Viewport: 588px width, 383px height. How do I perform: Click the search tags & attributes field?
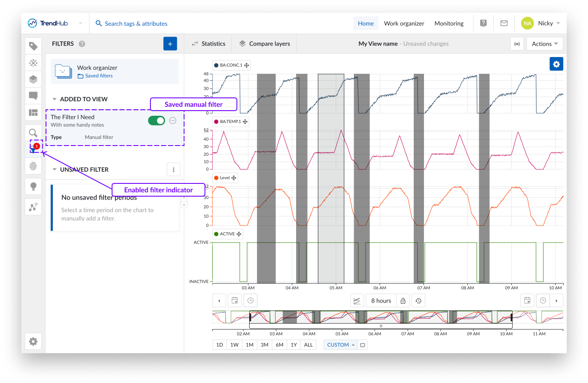tap(136, 24)
